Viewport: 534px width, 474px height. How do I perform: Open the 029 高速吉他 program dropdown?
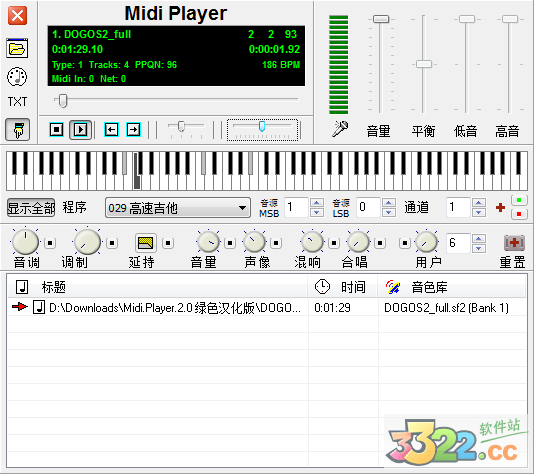pyautogui.click(x=178, y=208)
